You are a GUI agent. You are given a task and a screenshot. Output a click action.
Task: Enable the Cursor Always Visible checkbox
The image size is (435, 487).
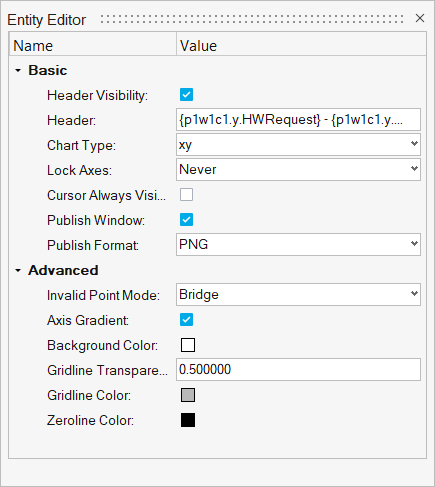(x=186, y=195)
